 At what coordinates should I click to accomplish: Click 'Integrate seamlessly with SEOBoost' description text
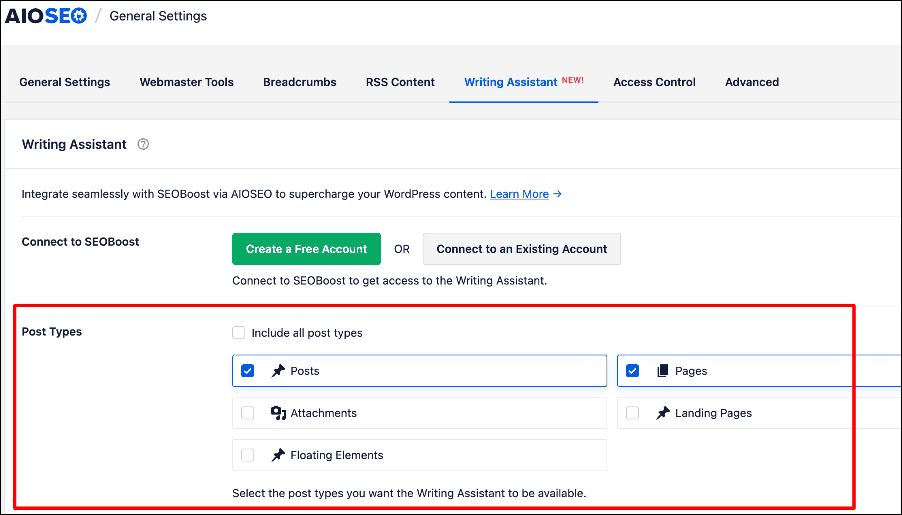[x=254, y=194]
